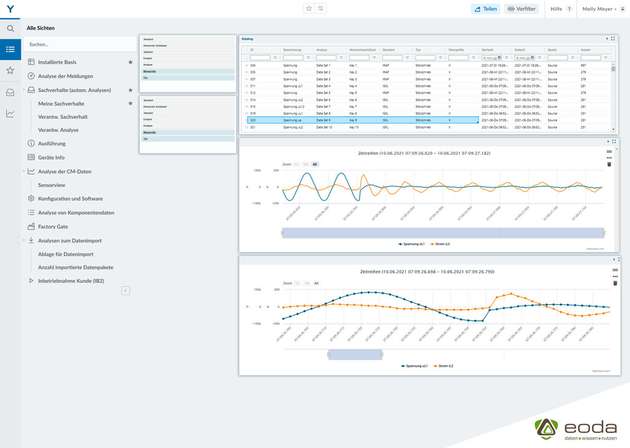This screenshot has width=630, height=448.
Task: Open Sachverhalte (autom. Analysen) view
Action: (74, 90)
